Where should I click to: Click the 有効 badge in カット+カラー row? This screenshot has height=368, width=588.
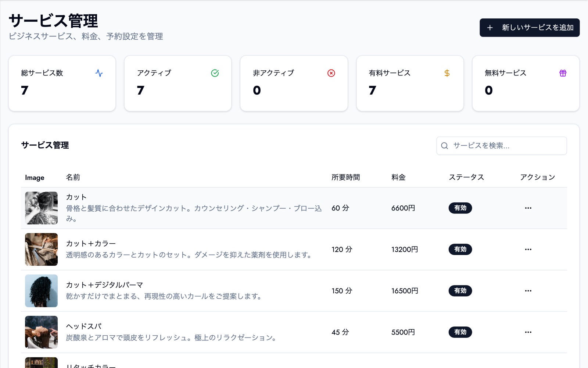coord(460,250)
